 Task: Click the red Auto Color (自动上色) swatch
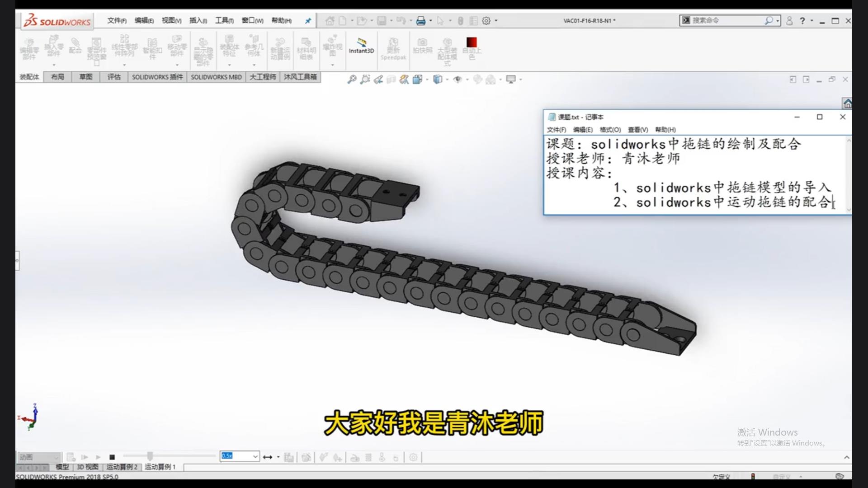[x=472, y=42]
